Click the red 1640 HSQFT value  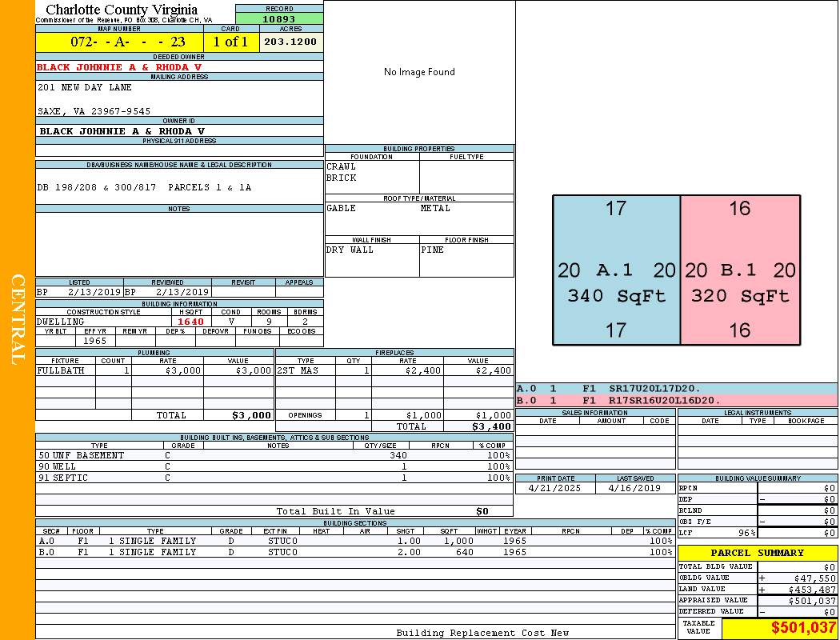click(191, 322)
